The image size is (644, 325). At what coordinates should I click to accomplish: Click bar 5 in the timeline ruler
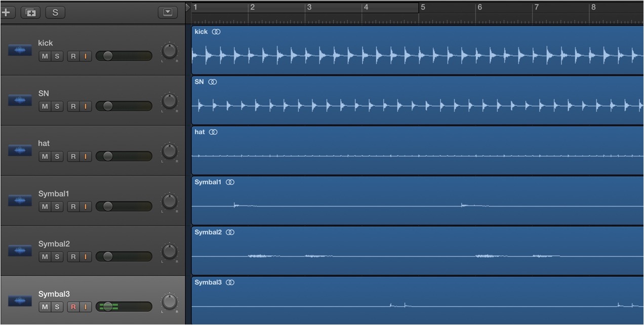tap(423, 8)
